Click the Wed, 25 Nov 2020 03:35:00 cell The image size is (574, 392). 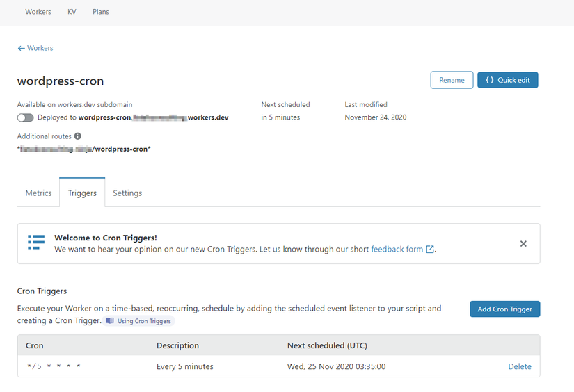coord(337,366)
